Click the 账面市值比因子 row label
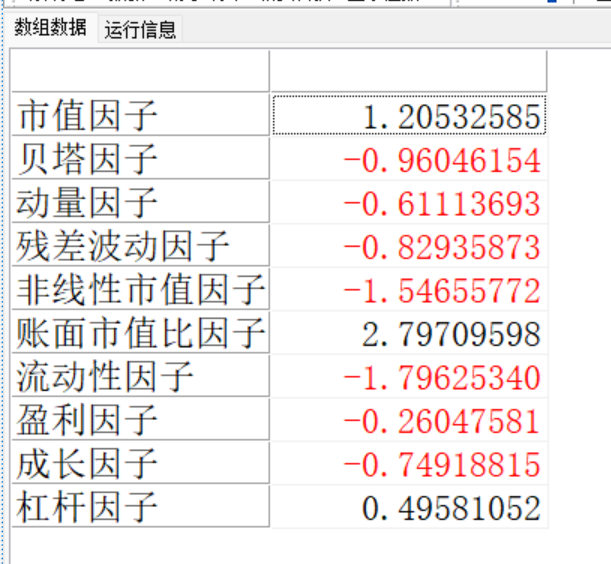 click(140, 334)
